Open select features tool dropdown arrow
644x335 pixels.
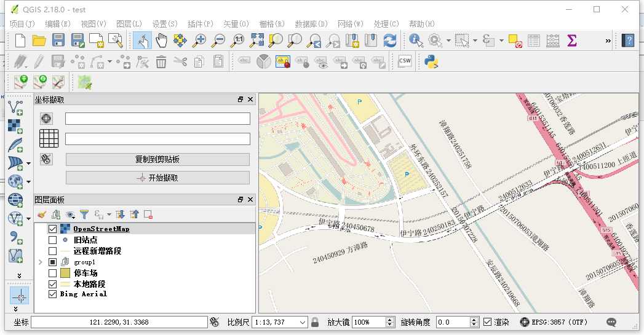tap(475, 40)
